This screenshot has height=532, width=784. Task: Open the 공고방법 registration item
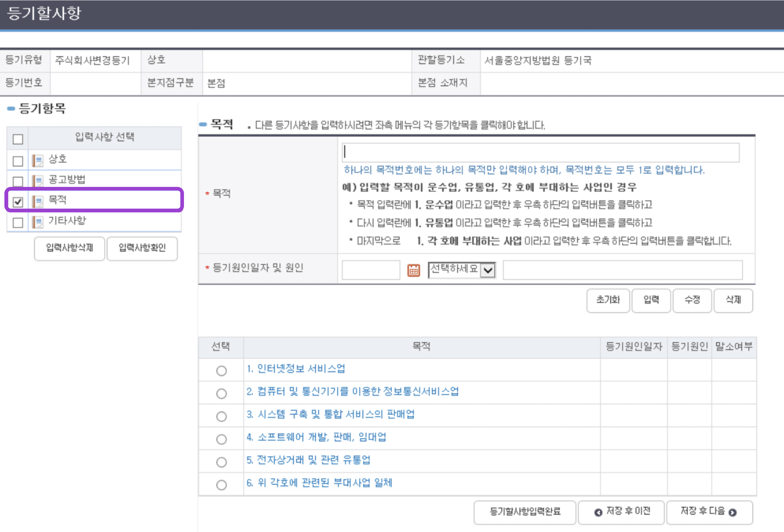tap(67, 179)
